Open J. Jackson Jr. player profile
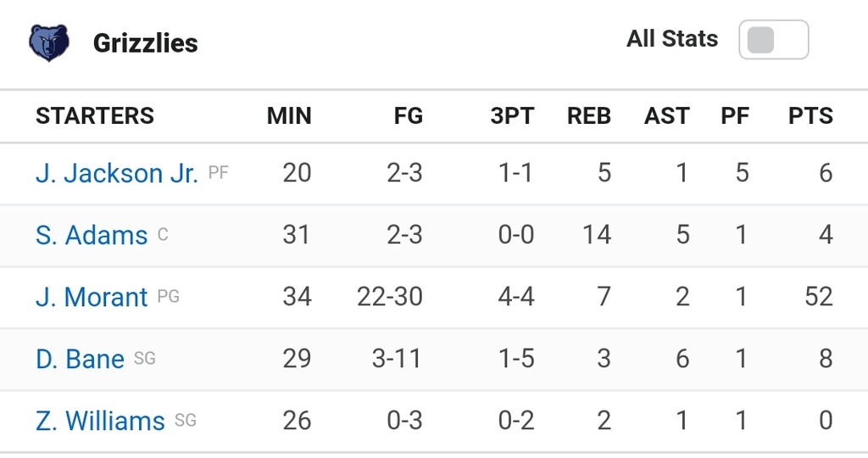This screenshot has height=458, width=868. click(x=116, y=173)
